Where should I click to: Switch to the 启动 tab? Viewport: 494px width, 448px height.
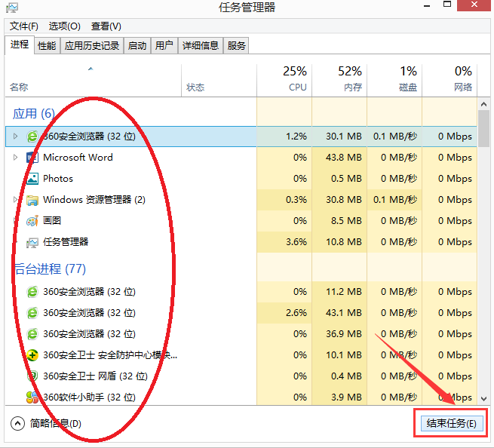point(137,46)
